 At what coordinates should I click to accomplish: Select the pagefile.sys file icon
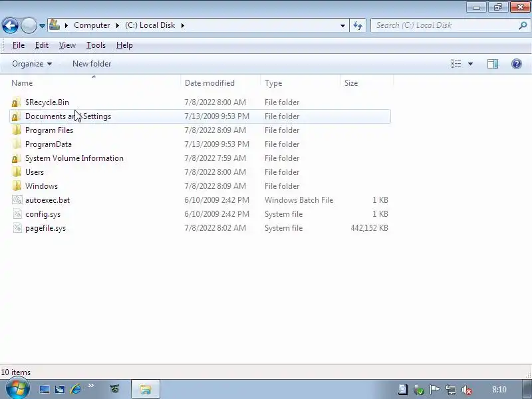click(x=17, y=227)
